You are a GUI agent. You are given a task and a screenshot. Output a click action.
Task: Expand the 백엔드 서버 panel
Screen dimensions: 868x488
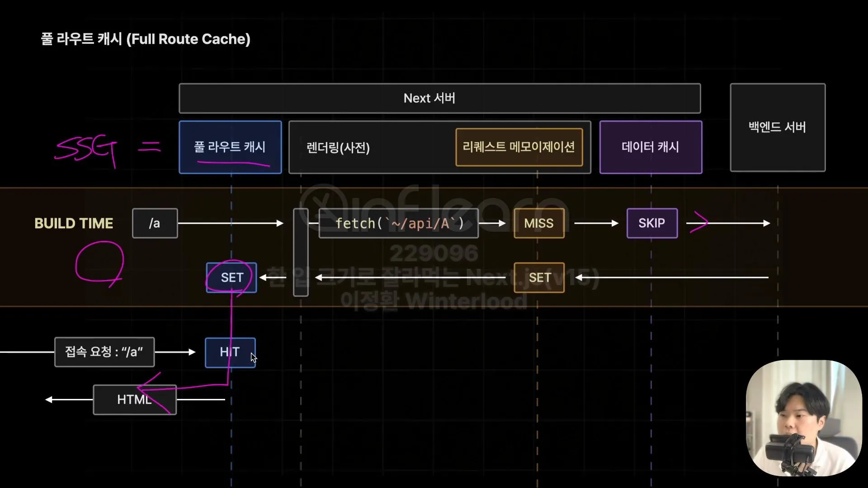tap(777, 127)
